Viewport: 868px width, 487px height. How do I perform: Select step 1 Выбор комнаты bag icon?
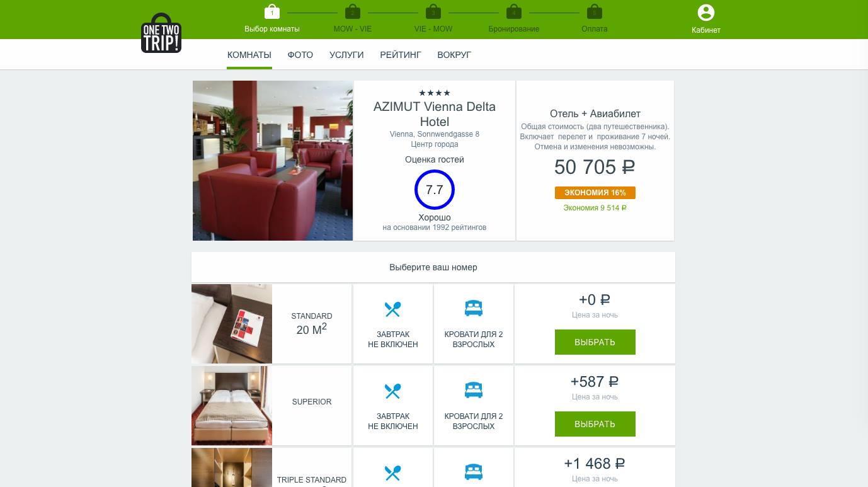271,11
